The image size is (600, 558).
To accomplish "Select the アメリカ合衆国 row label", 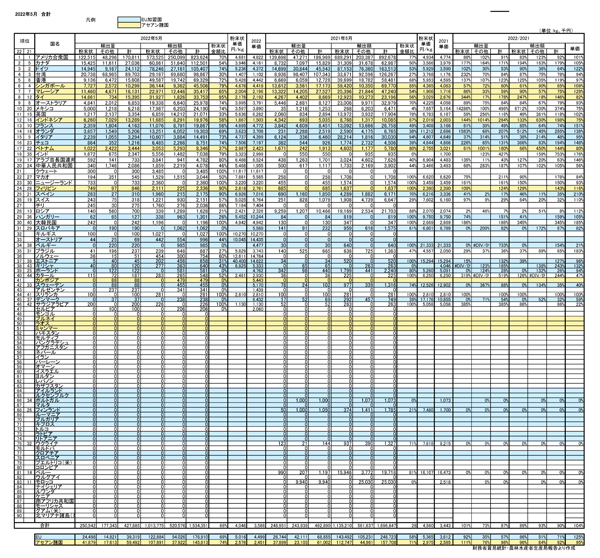I will pyautogui.click(x=55, y=57).
